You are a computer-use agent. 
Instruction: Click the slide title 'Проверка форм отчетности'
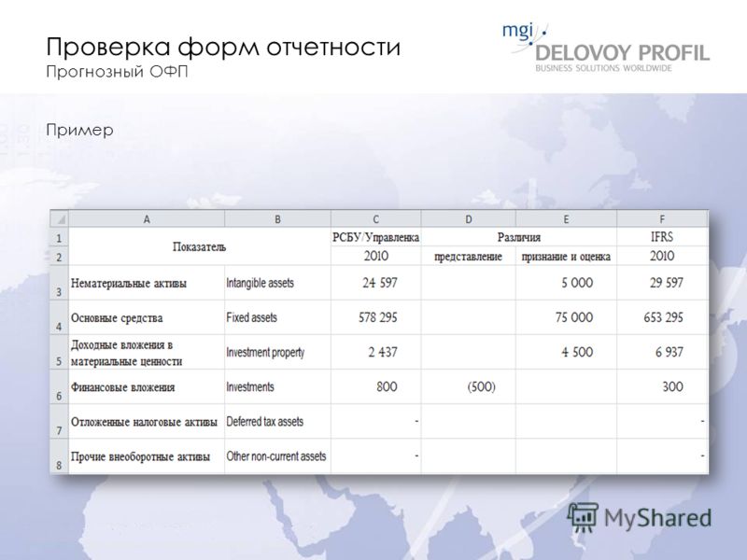[x=223, y=47]
